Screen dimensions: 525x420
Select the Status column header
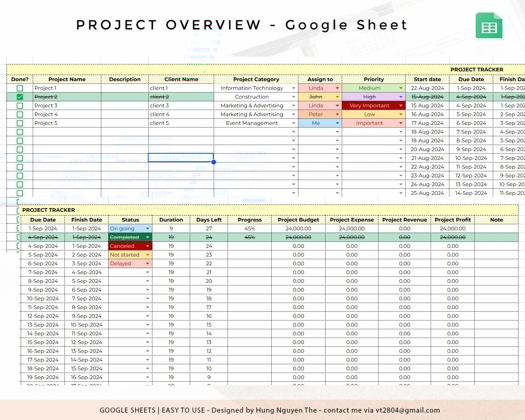tap(130, 220)
